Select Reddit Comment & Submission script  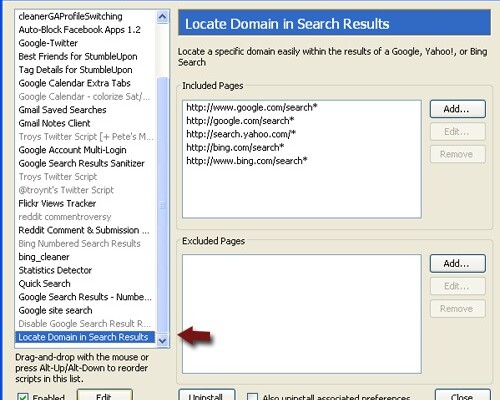(84, 230)
